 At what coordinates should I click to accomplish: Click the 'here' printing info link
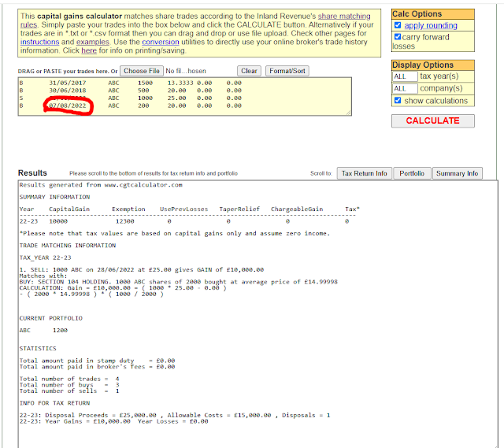(x=89, y=50)
